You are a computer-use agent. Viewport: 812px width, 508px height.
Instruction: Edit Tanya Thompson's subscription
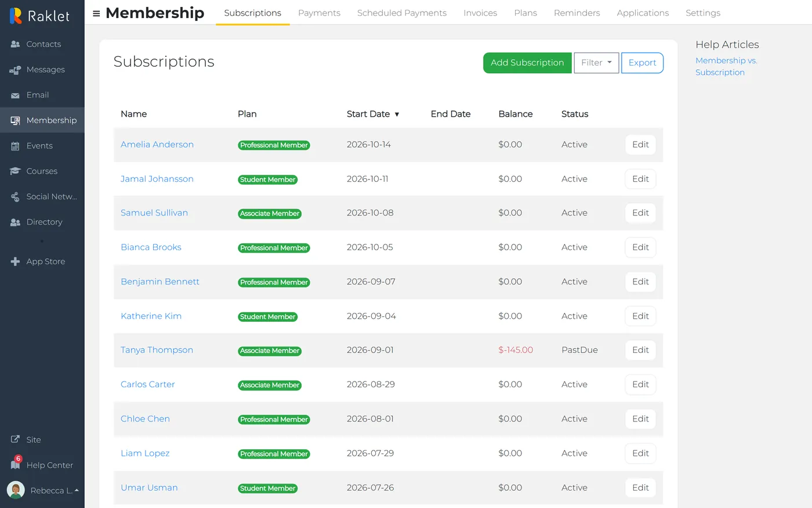pyautogui.click(x=640, y=350)
